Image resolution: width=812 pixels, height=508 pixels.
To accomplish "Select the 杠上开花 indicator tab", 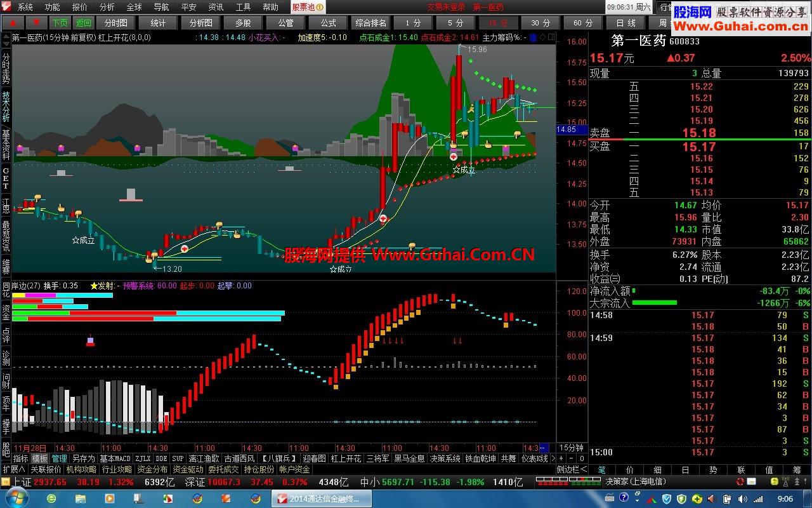I will pyautogui.click(x=346, y=458).
